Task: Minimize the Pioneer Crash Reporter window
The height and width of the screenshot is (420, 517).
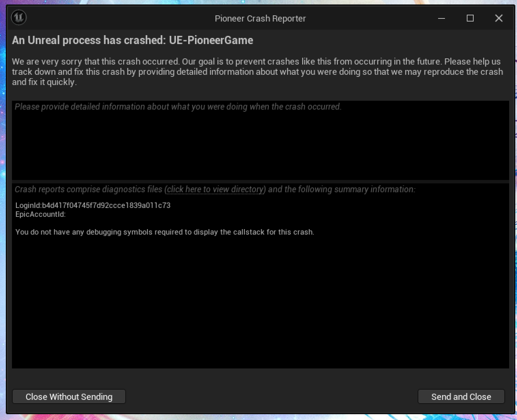Action: [x=442, y=18]
